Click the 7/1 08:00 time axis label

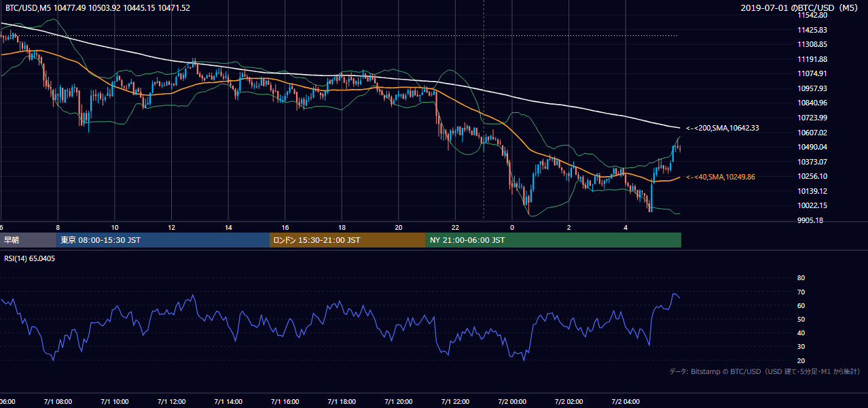click(x=58, y=402)
